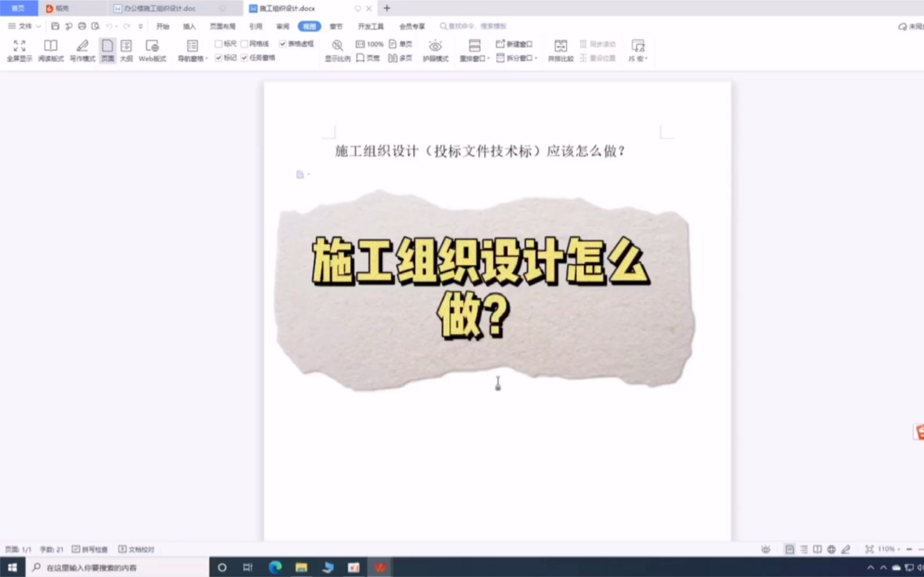The width and height of the screenshot is (924, 577).
Task: Open Task View in taskbar
Action: [x=248, y=567]
